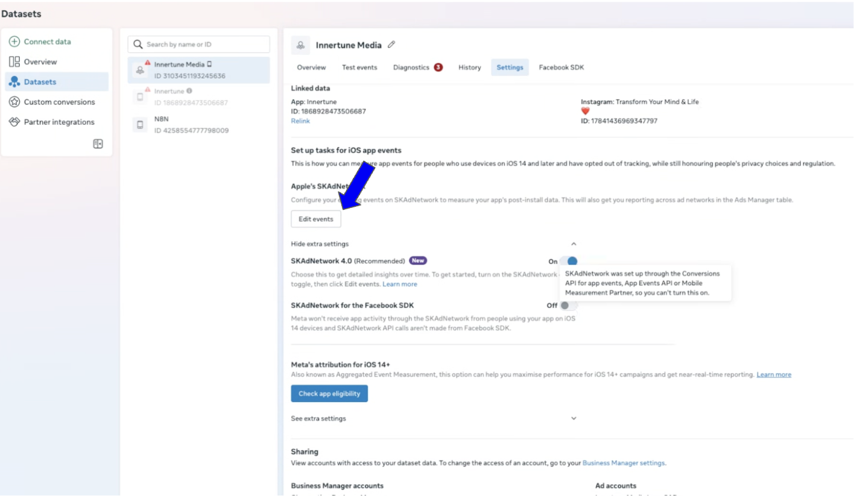Collapse the sidebar using panel icon

point(98,143)
